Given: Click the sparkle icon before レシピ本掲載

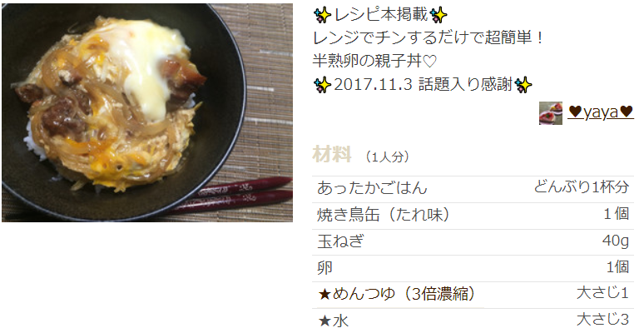Looking at the screenshot, I should (323, 15).
